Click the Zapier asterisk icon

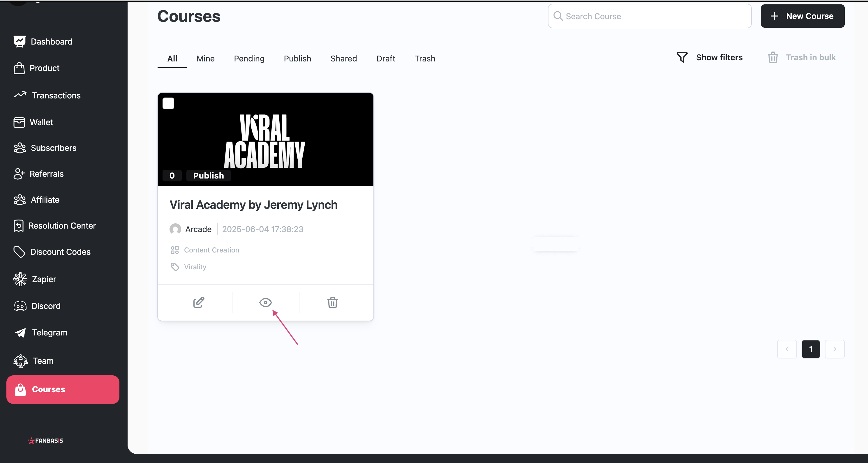click(20, 279)
